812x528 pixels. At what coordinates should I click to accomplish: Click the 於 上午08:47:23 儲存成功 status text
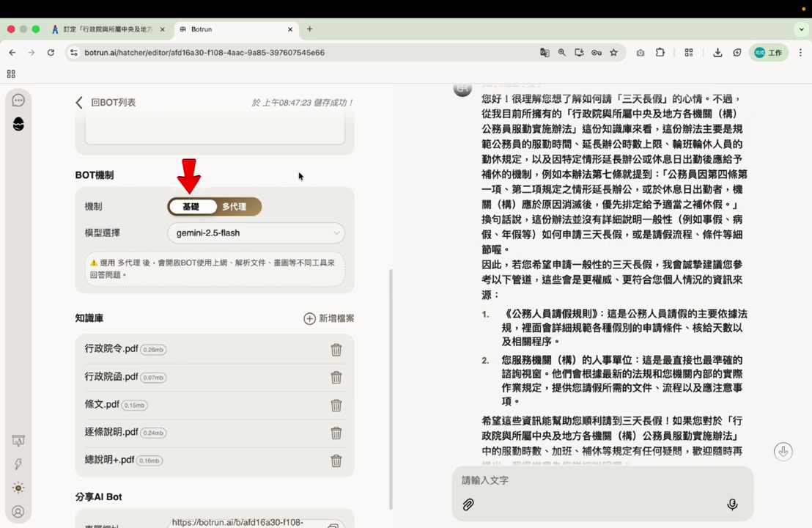tap(303, 103)
